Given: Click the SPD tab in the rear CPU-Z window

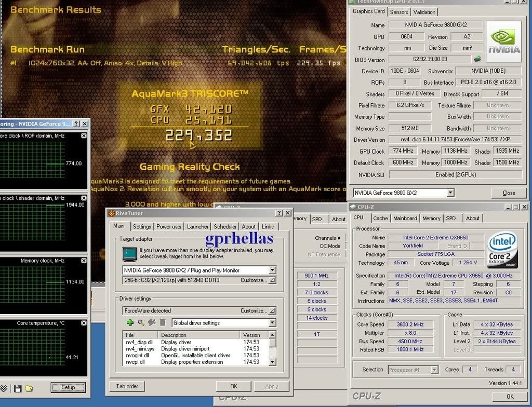Looking at the screenshot, I should point(317,219).
